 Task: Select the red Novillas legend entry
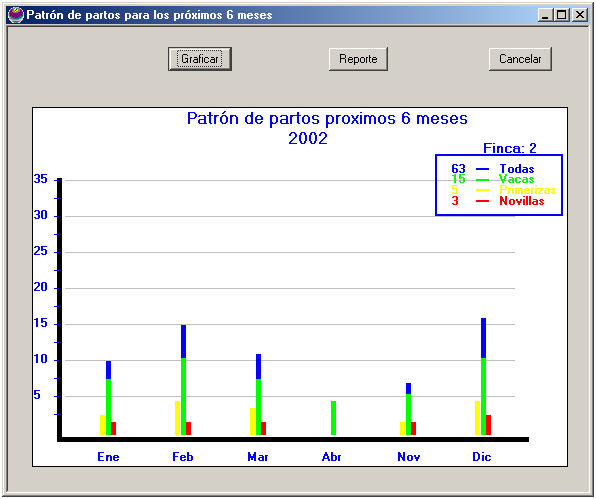(x=522, y=201)
